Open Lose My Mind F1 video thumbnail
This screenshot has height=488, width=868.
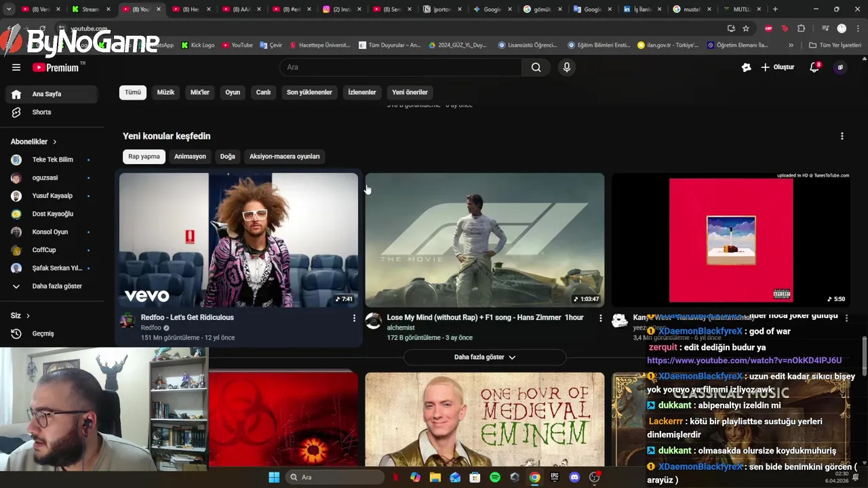click(484, 240)
